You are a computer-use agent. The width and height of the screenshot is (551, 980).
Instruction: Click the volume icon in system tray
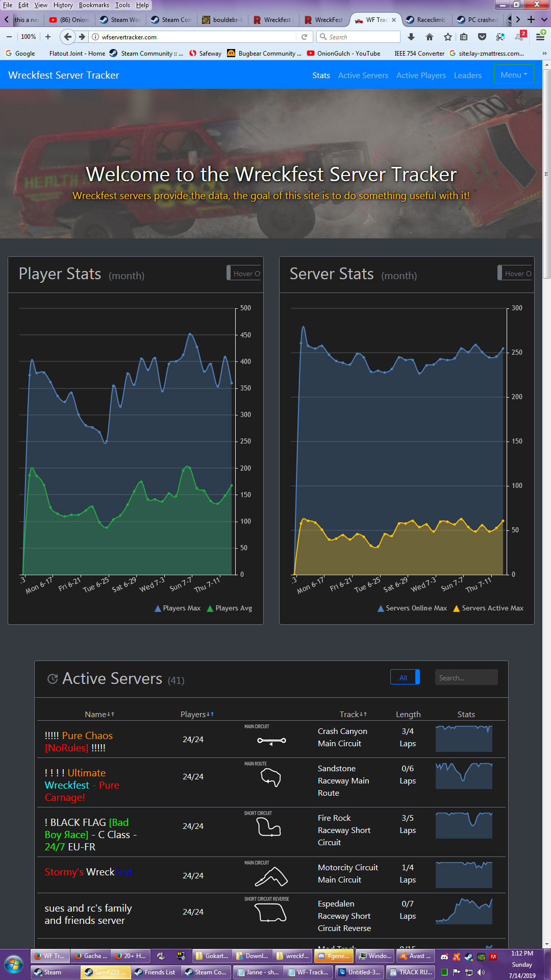tap(481, 972)
